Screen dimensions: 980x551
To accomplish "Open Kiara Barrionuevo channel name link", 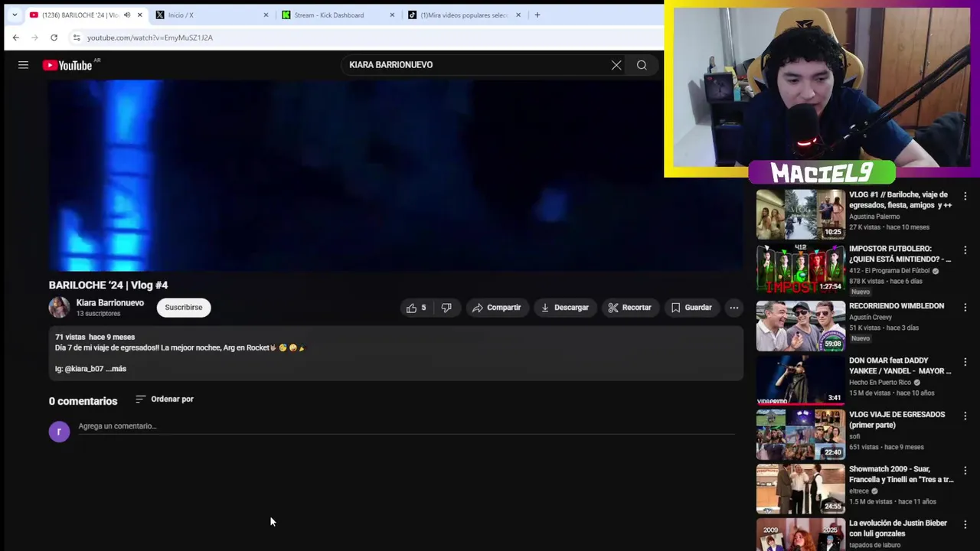I will point(110,303).
